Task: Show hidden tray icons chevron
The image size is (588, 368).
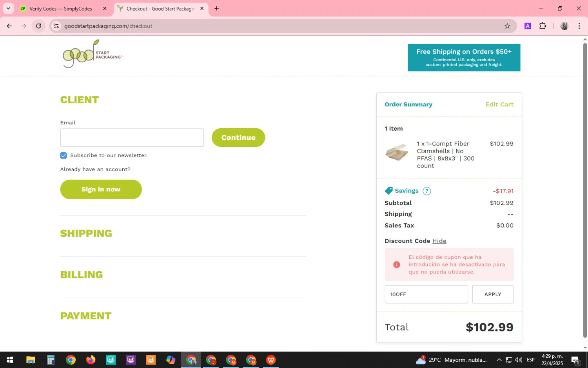Action: click(x=499, y=360)
